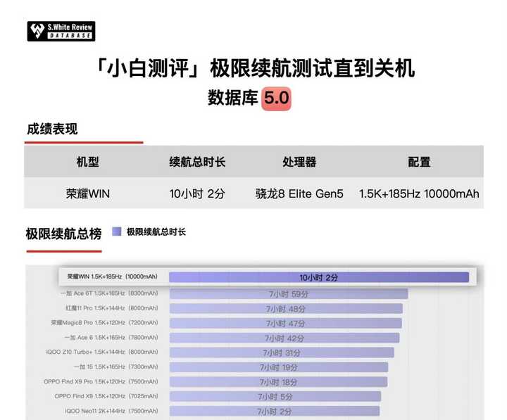
Task: Click the 7小时 5分 bar
Action: click(275, 396)
